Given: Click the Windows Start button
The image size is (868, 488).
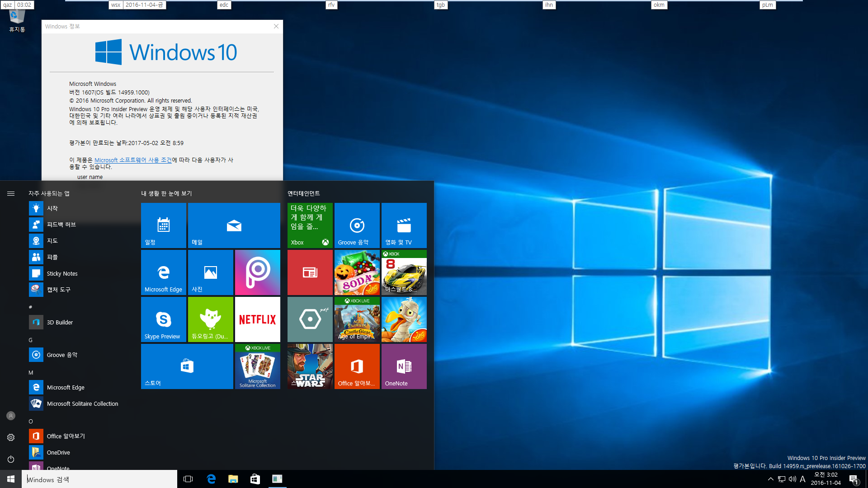Looking at the screenshot, I should coord(11,479).
